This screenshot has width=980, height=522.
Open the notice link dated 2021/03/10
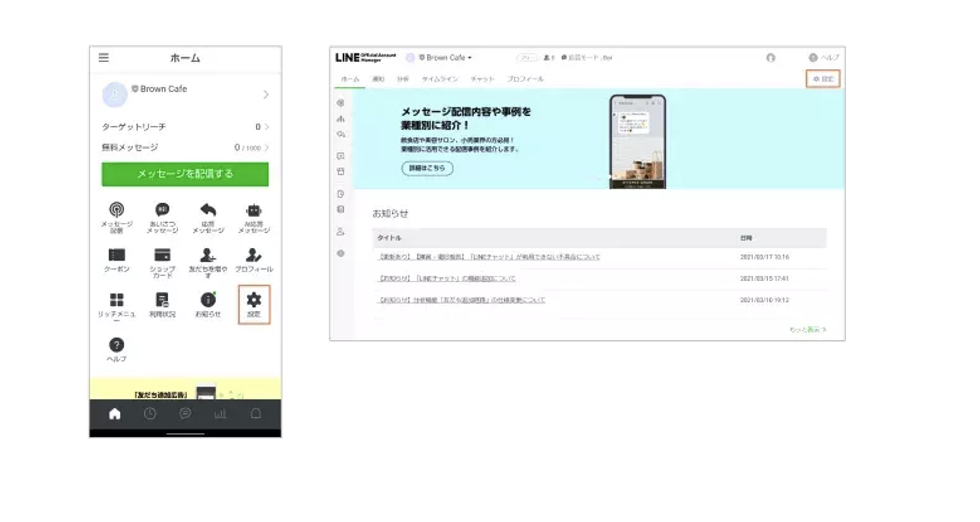click(462, 300)
